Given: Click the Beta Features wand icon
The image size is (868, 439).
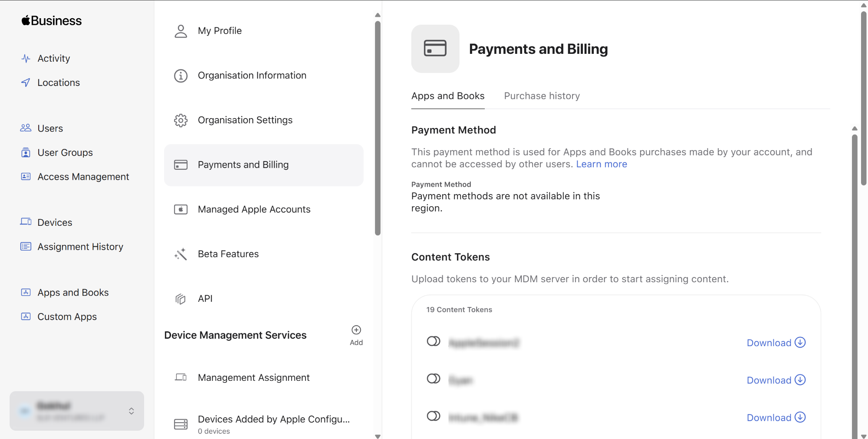Looking at the screenshot, I should pyautogui.click(x=181, y=254).
